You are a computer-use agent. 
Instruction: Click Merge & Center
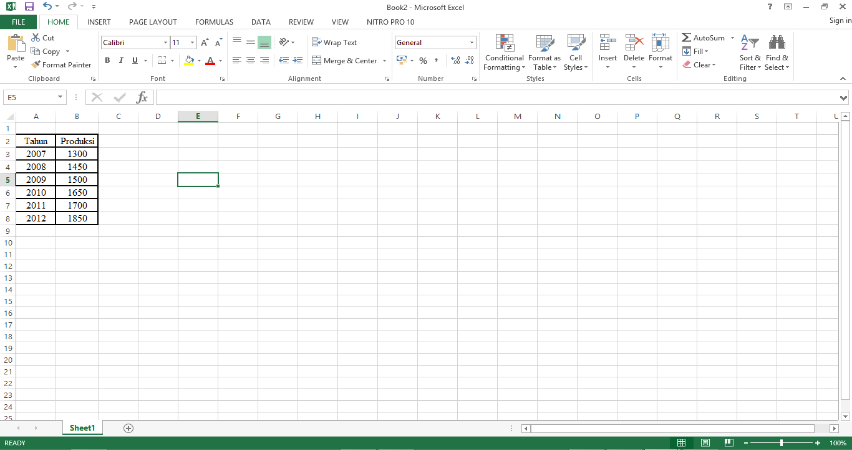point(344,60)
